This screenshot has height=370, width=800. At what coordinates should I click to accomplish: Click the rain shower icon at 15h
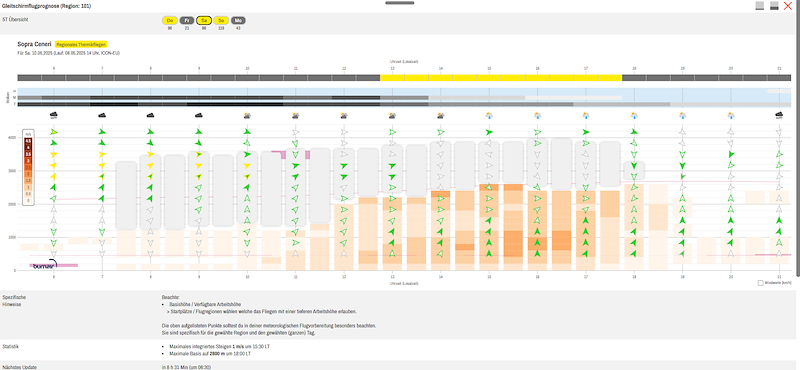489,115
